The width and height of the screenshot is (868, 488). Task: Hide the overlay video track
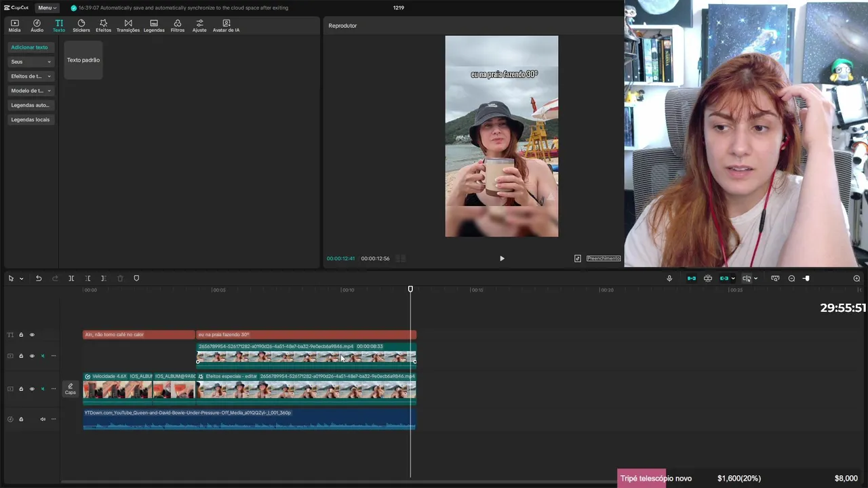pyautogui.click(x=32, y=356)
